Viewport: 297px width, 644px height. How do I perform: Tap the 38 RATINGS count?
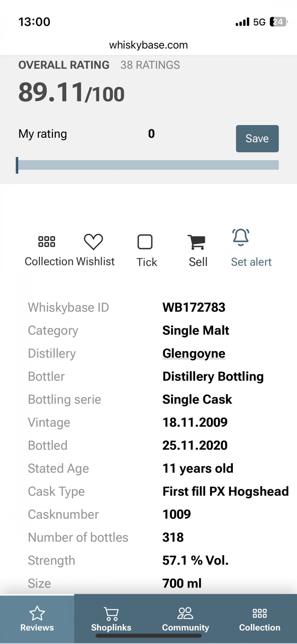coord(150,65)
